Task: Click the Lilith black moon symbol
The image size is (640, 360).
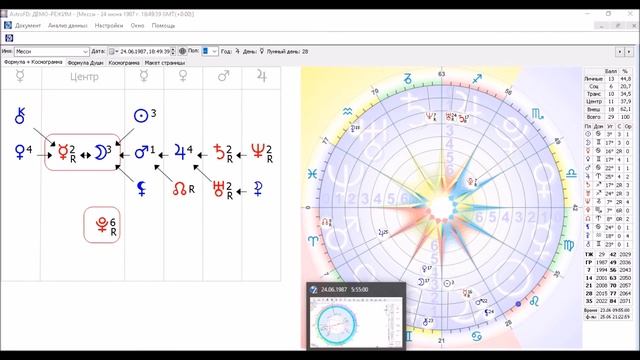Action: pos(141,189)
